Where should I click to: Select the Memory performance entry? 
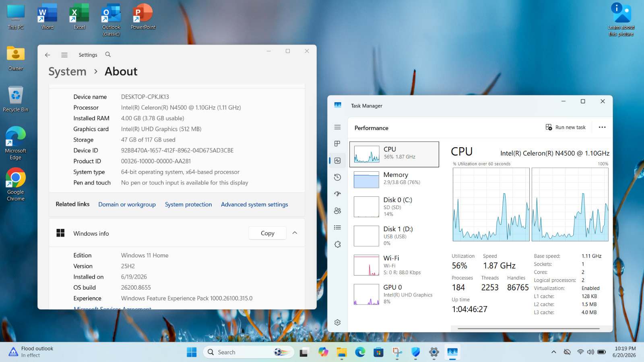coord(394,179)
